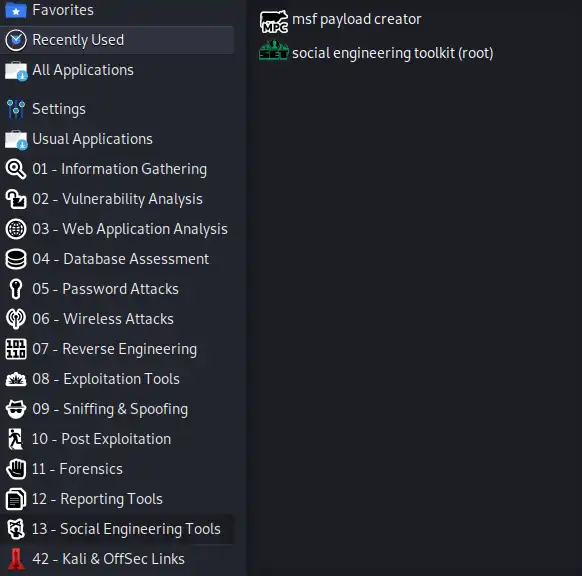582x576 pixels.
Task: Click the Kali dragon OffSec Links icon
Action: [16, 559]
